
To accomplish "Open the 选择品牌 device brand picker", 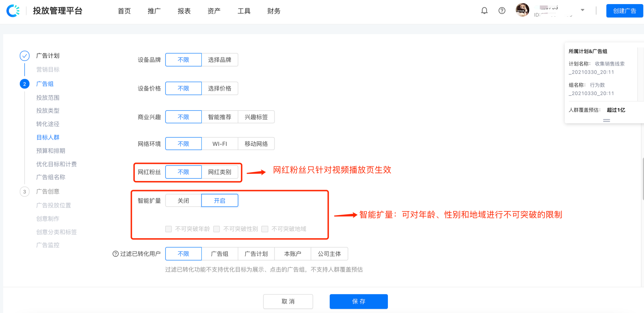I will pyautogui.click(x=220, y=60).
